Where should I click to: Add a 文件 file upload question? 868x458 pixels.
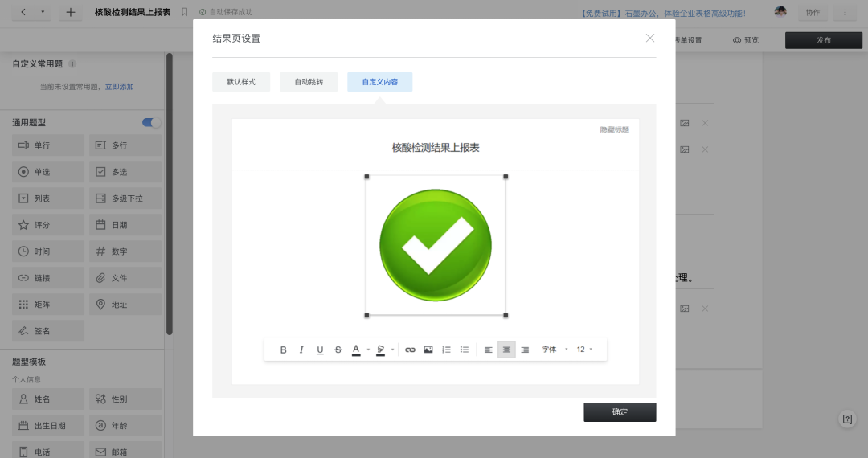[x=125, y=278]
